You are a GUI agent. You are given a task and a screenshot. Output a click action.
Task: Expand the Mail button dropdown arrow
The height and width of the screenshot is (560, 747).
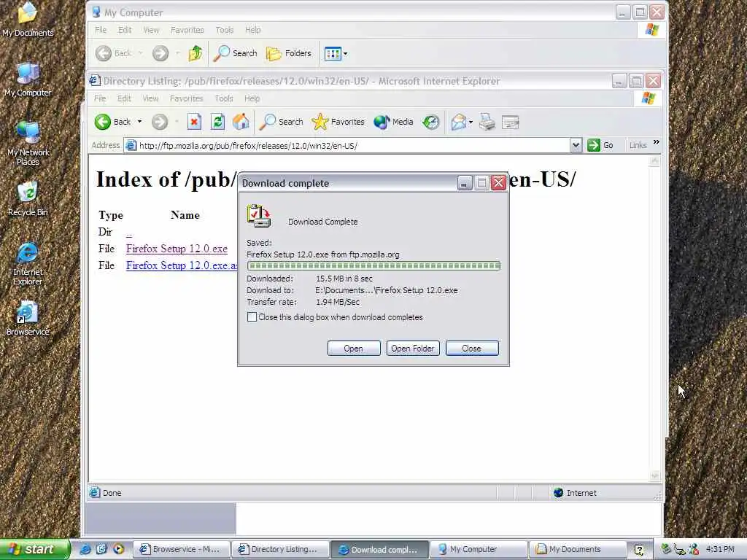pyautogui.click(x=471, y=122)
